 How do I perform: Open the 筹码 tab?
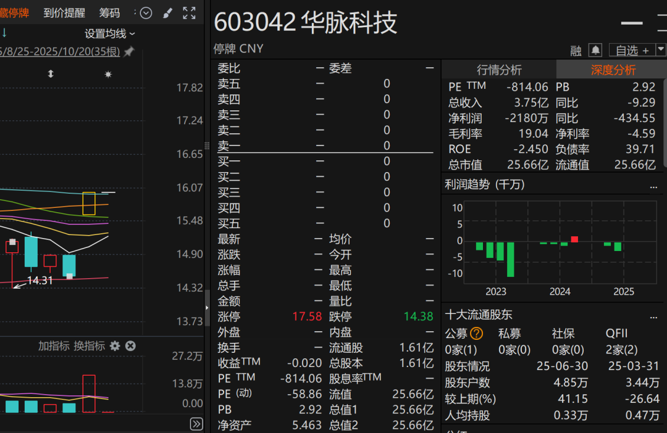tap(109, 13)
